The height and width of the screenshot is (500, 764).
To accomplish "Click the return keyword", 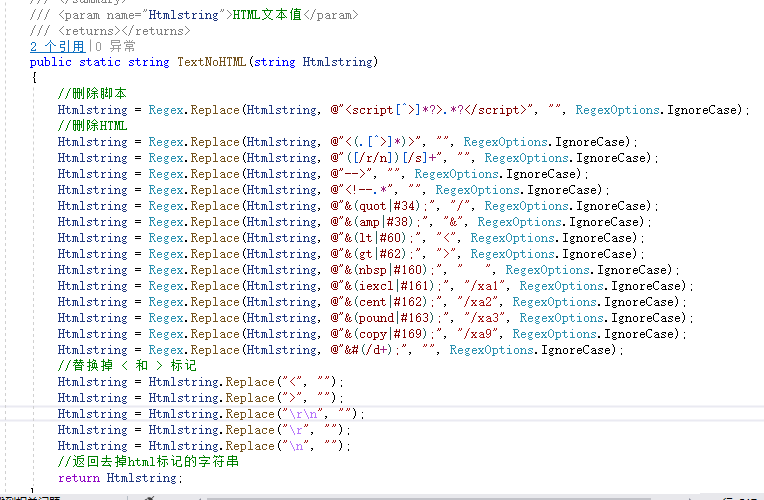I will (x=79, y=478).
